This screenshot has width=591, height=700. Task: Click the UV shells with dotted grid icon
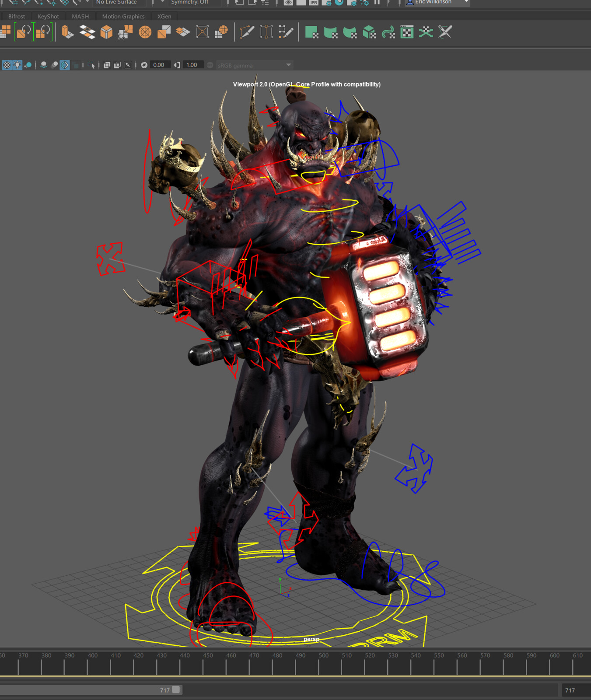coord(126,32)
